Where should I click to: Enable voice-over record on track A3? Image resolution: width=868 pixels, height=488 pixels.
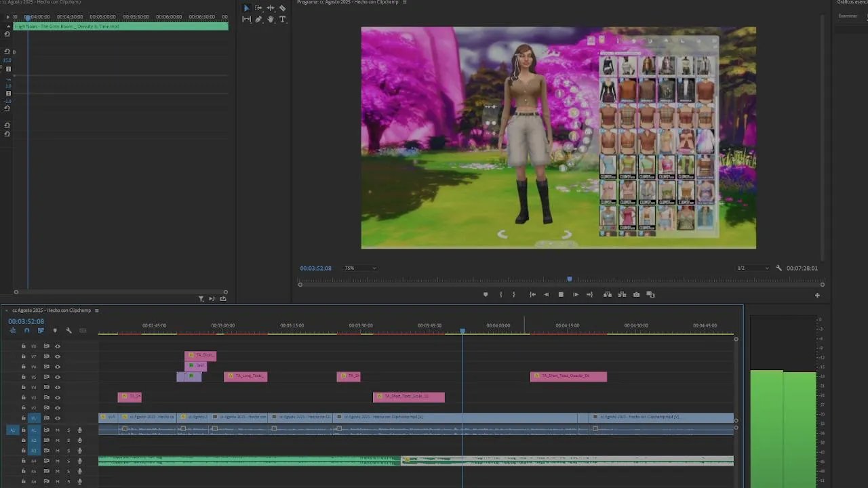(x=79, y=451)
